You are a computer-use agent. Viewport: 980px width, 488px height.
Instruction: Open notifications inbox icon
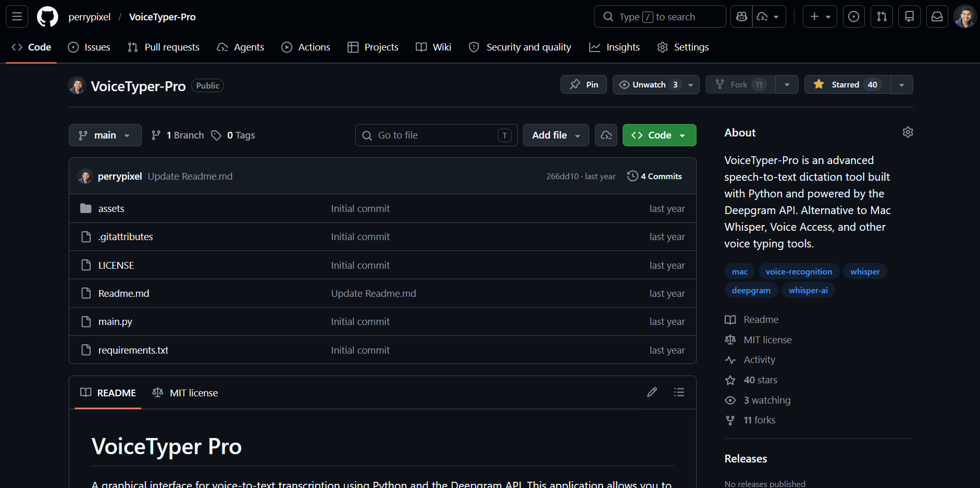[x=937, y=17]
